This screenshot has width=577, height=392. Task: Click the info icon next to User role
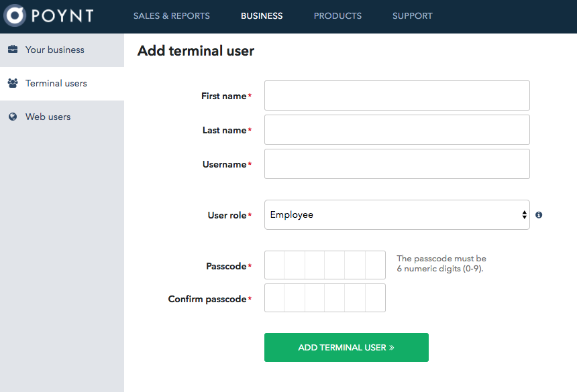(x=539, y=215)
